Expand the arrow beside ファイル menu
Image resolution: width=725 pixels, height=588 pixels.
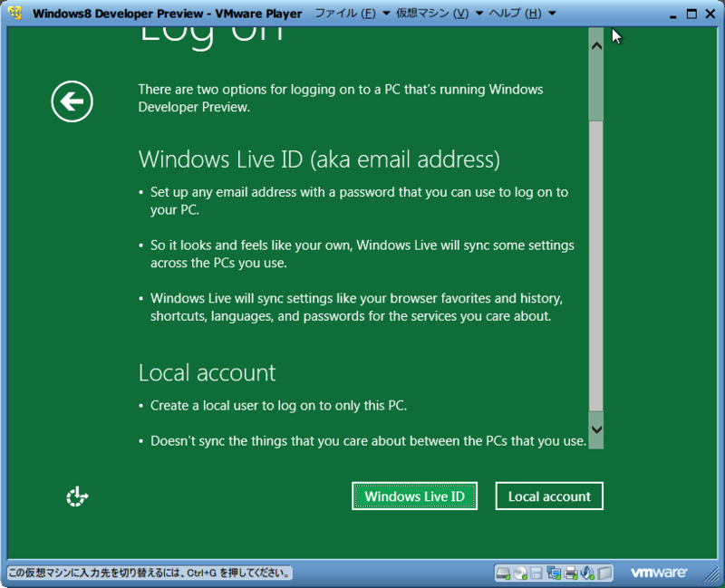tap(386, 14)
